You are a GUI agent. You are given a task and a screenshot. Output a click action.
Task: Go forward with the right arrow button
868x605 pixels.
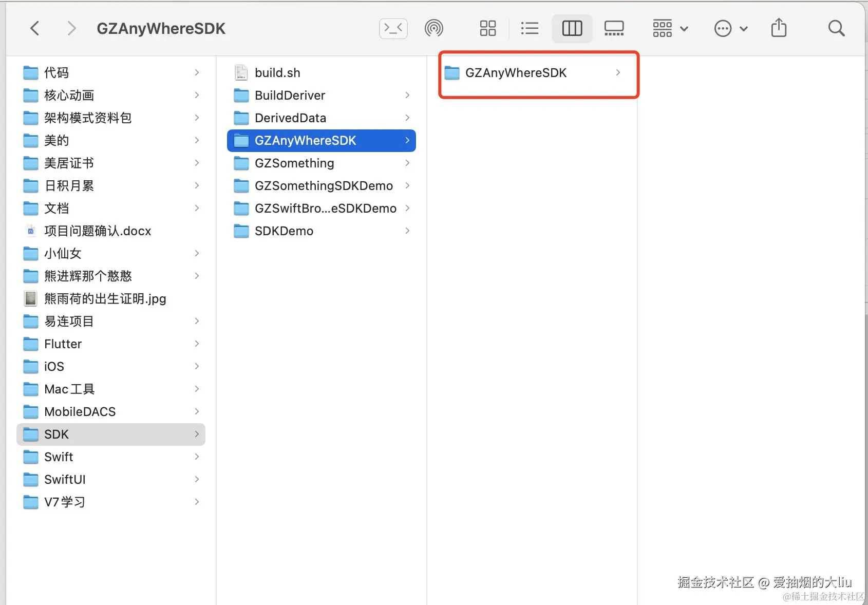(72, 28)
